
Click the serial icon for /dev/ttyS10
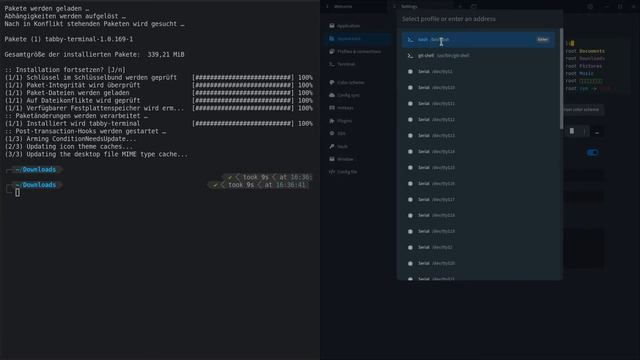pos(410,87)
